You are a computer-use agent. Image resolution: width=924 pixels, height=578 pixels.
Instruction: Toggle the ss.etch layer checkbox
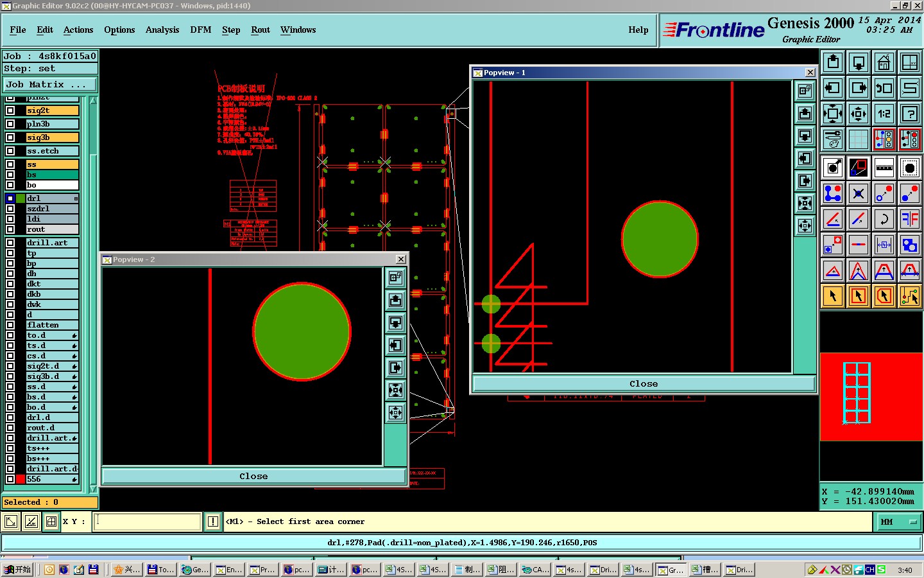click(10, 151)
